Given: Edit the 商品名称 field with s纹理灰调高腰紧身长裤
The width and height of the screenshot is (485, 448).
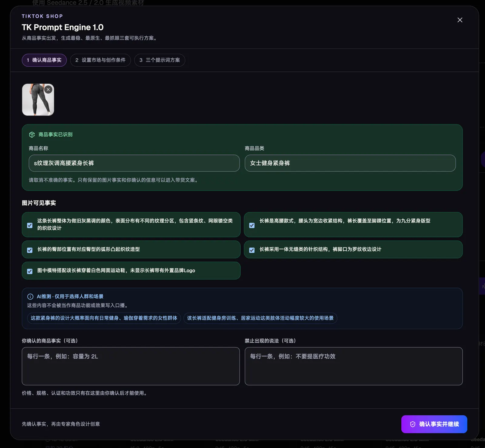Looking at the screenshot, I should click(134, 163).
